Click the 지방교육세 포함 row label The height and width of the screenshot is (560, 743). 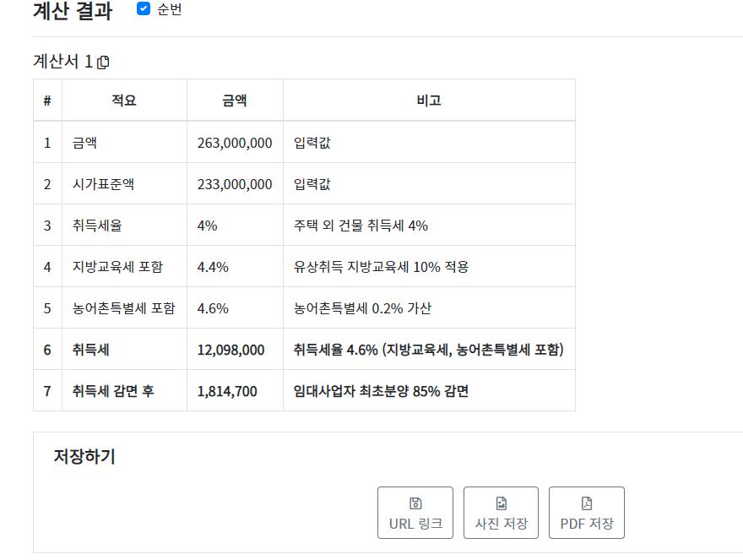[117, 267]
